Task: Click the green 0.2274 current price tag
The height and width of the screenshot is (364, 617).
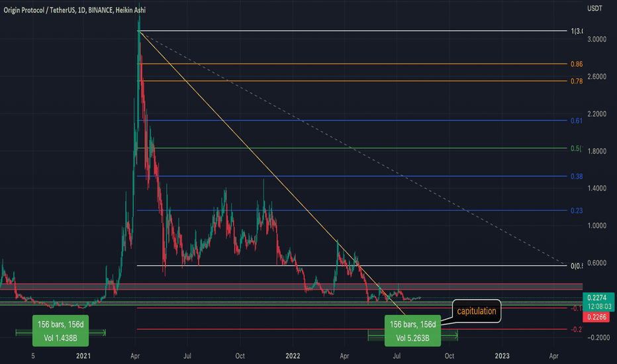Action: (x=596, y=298)
